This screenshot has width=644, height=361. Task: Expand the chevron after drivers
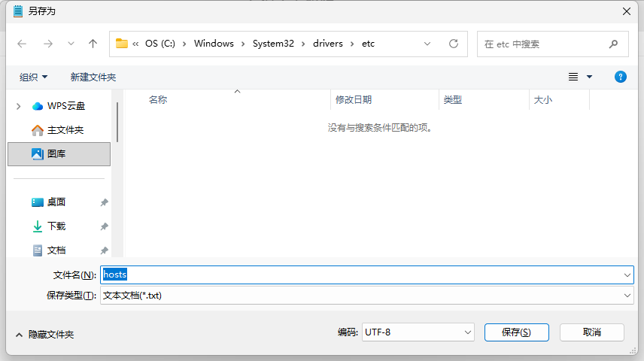pyautogui.click(x=352, y=44)
